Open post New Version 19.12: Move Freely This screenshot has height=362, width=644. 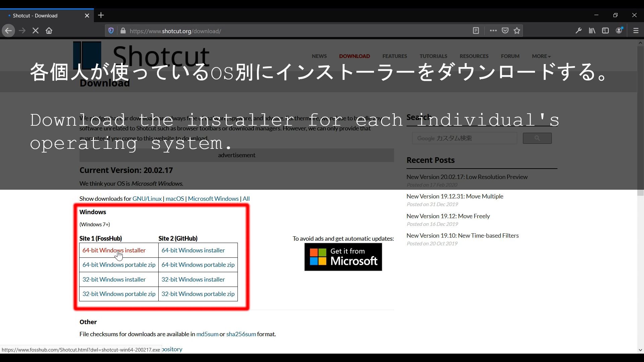tap(448, 216)
